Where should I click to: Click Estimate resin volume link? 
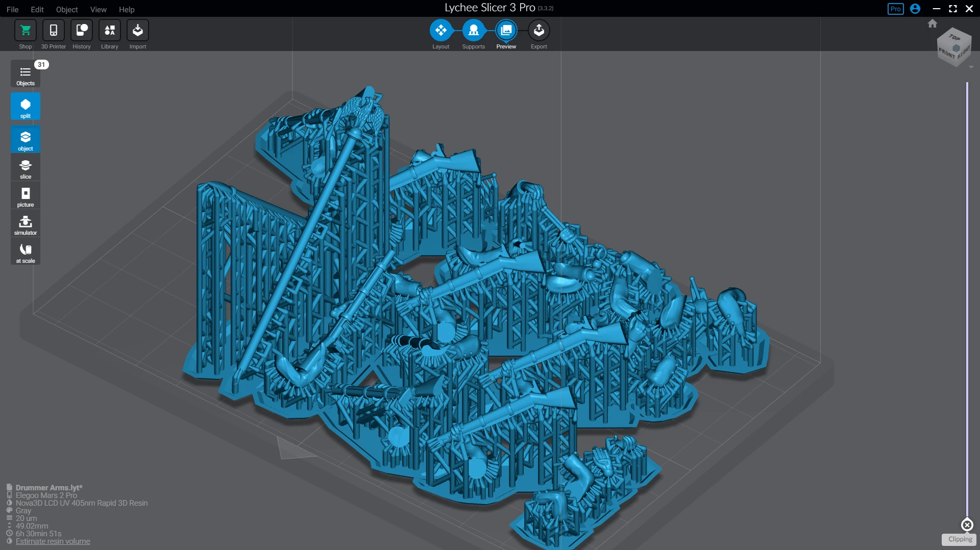[x=53, y=541]
